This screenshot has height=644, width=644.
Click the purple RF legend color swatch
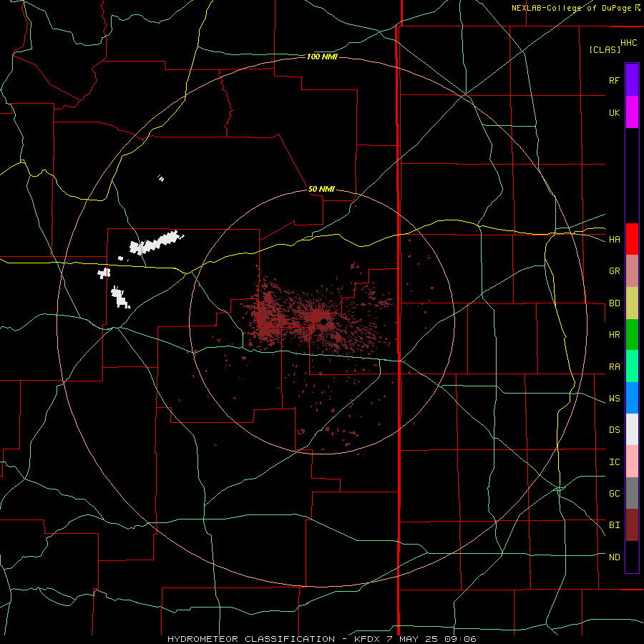click(x=632, y=80)
